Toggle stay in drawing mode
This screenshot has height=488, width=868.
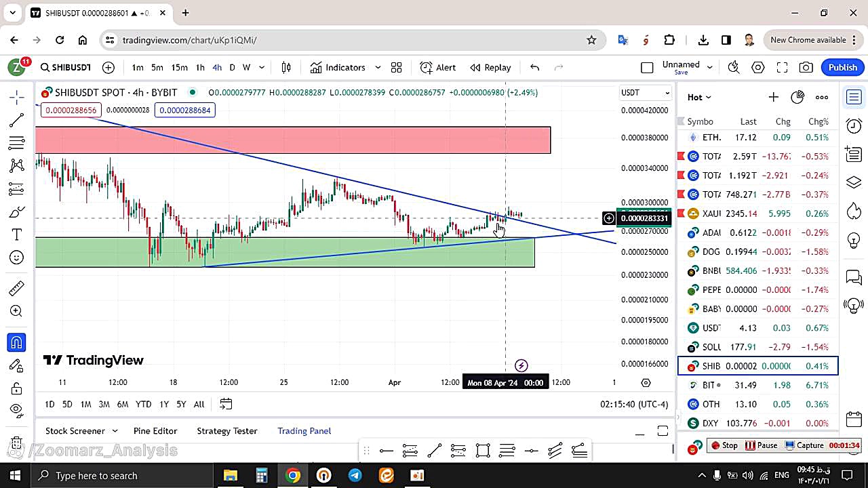(x=17, y=366)
